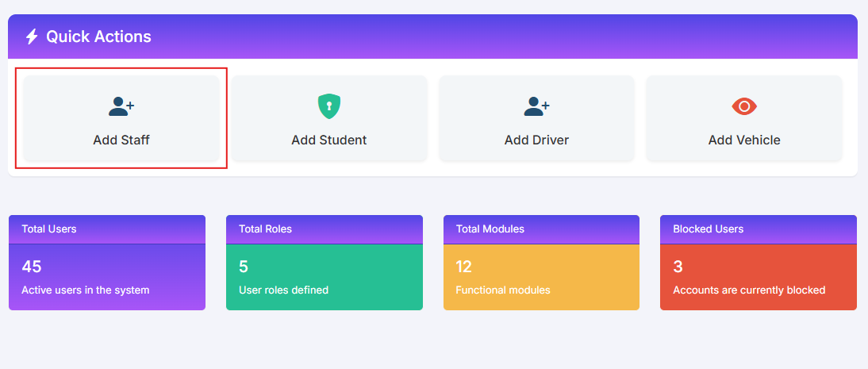View accounts currently blocked panel
The image size is (868, 369).
(759, 277)
